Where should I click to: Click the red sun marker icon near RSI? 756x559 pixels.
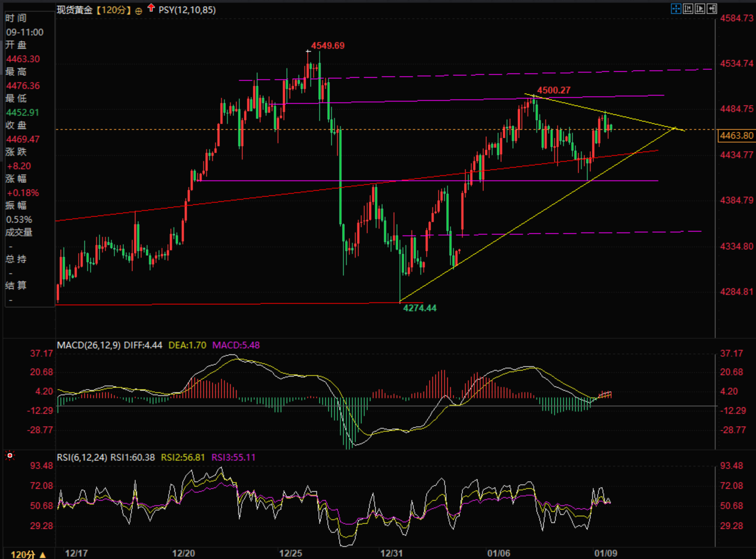point(10,455)
